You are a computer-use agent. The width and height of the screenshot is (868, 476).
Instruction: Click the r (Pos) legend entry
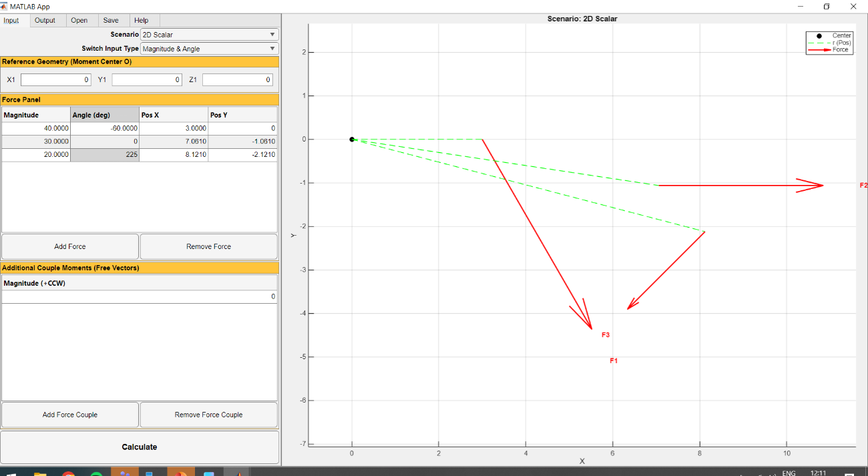point(830,43)
